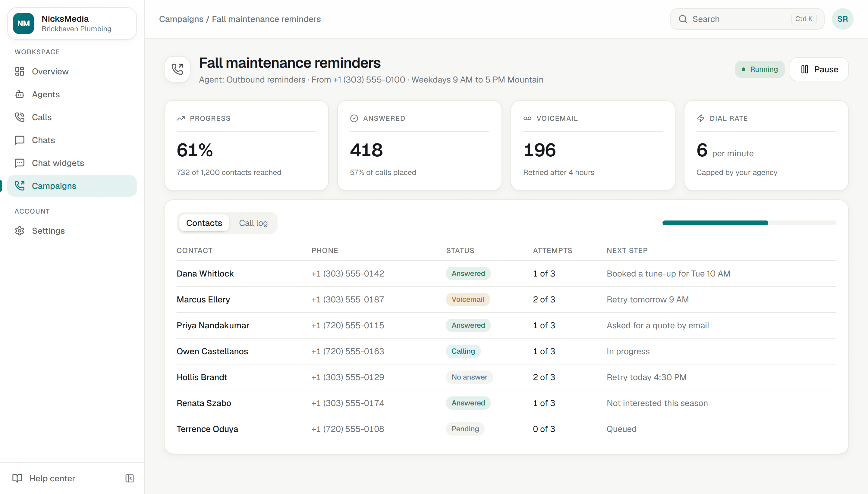Image resolution: width=868 pixels, height=494 pixels.
Task: Click the NM workspace logo
Action: pyautogui.click(x=24, y=23)
